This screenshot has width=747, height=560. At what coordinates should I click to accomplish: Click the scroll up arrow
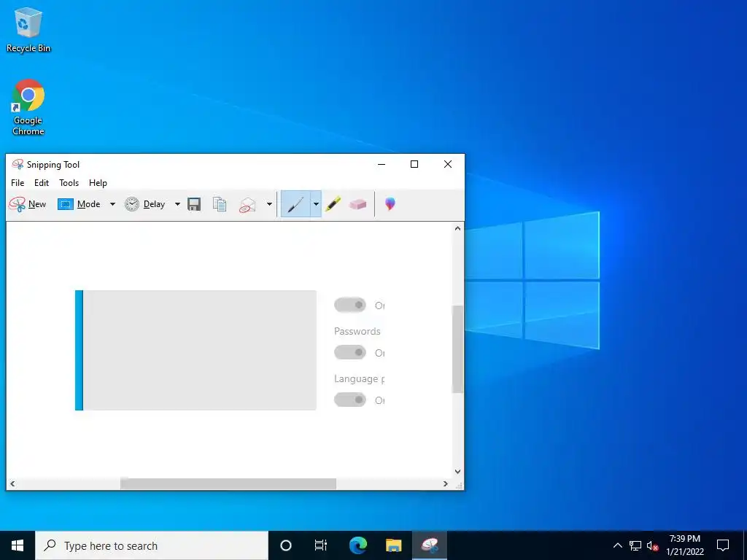(458, 228)
